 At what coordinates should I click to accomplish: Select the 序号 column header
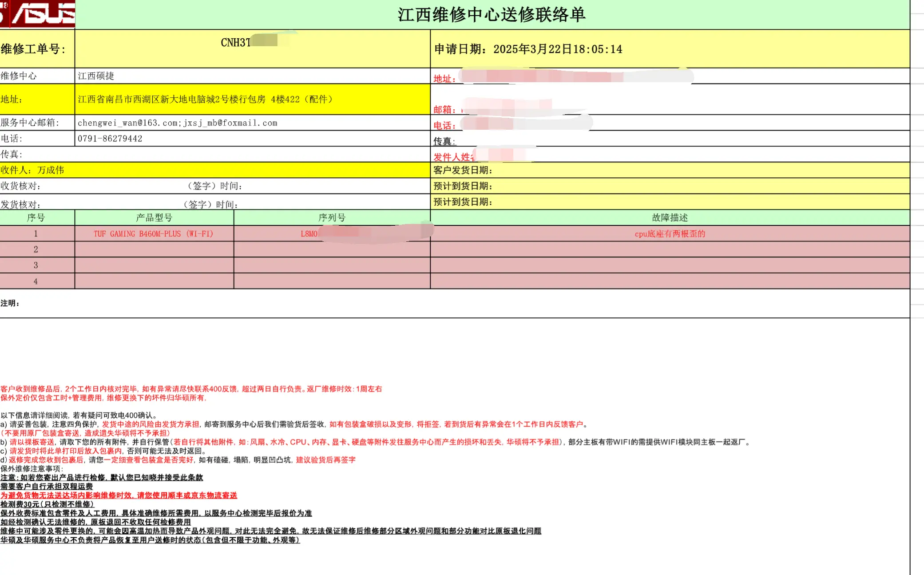pyautogui.click(x=37, y=218)
